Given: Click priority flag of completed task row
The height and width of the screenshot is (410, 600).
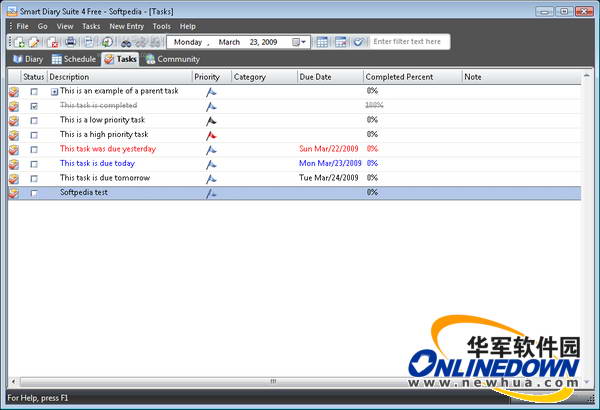Looking at the screenshot, I should coord(211,106).
